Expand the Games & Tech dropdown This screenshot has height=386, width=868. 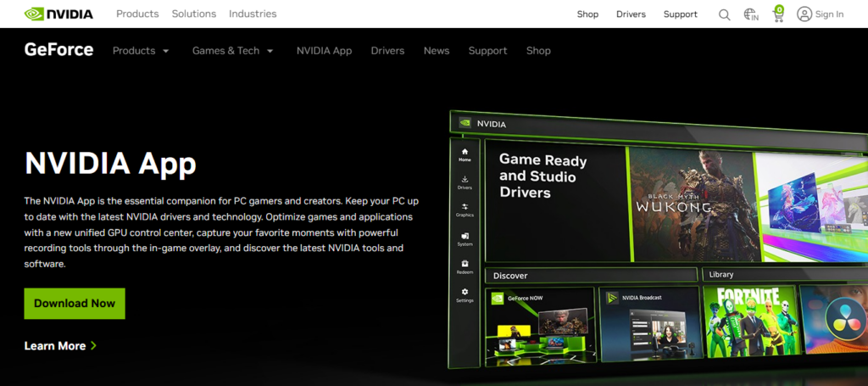[x=232, y=50]
